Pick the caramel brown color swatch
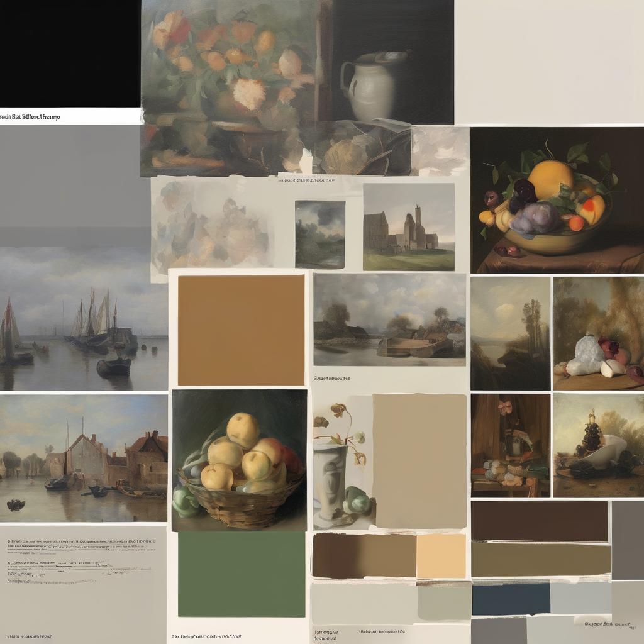The height and width of the screenshot is (644, 644). click(241, 330)
